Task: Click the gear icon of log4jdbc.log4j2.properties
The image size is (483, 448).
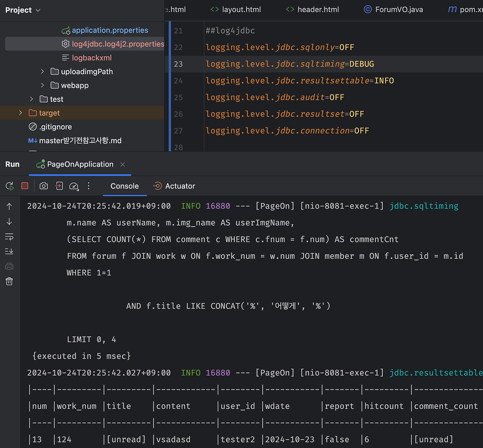Action: tap(66, 44)
